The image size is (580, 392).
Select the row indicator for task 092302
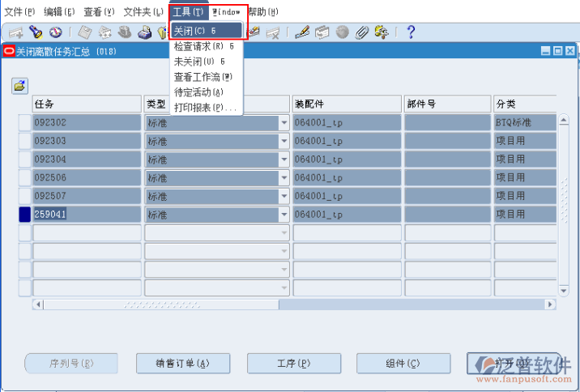point(25,122)
